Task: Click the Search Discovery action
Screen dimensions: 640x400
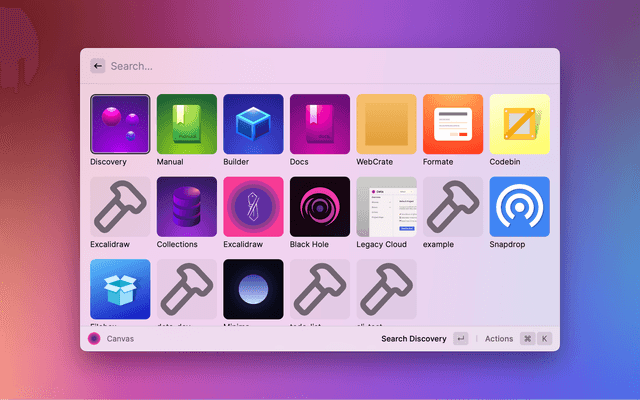Action: point(414,339)
